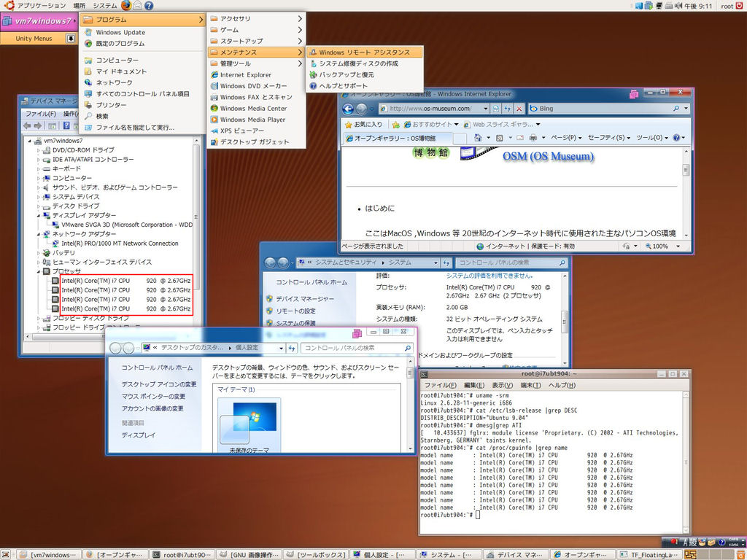Expand DVD/CD-ROM ドライブ in Device Manager
Image resolution: width=747 pixels, height=560 pixels.
pos(39,150)
